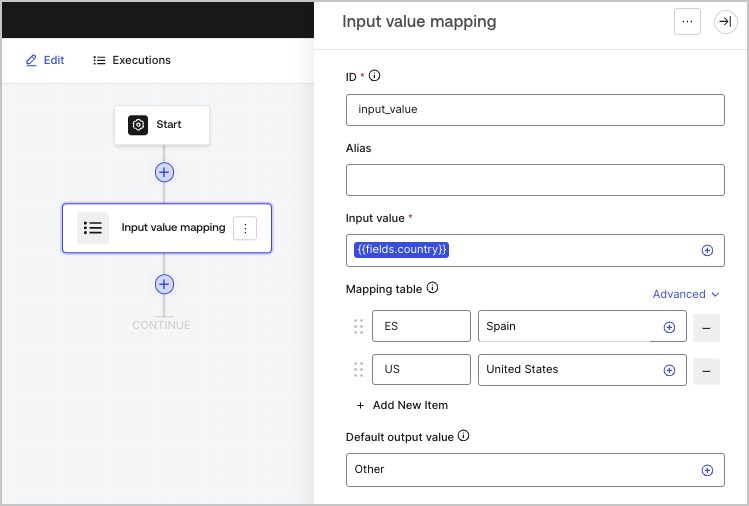Open the three-dot panel options menu

click(x=687, y=22)
